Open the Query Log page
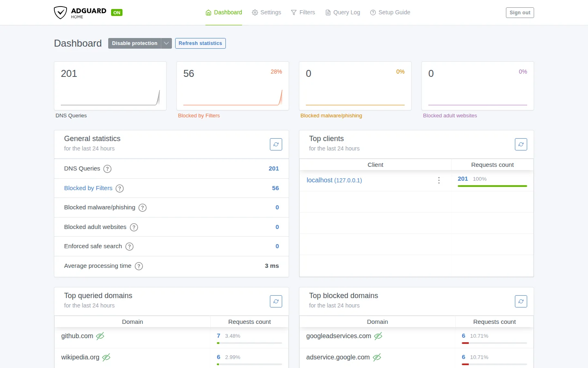 343,12
